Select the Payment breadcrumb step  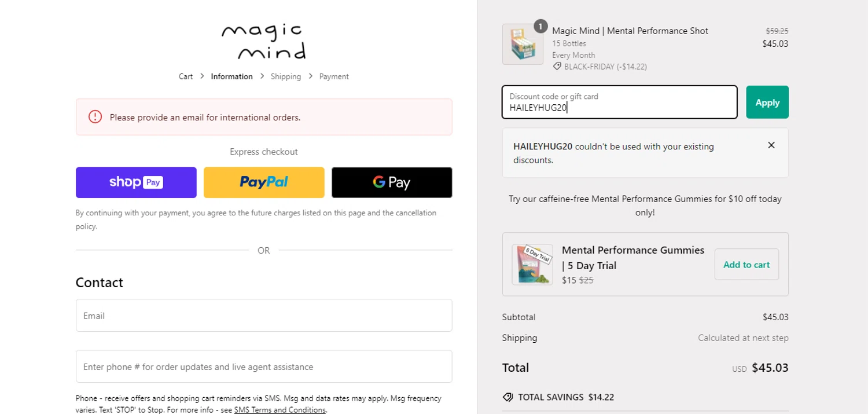(x=334, y=76)
